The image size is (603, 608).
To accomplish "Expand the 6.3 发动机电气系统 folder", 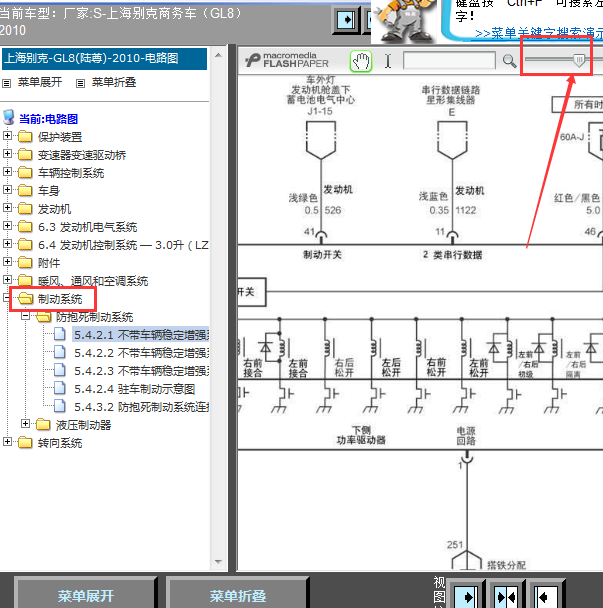I will (x=7, y=225).
